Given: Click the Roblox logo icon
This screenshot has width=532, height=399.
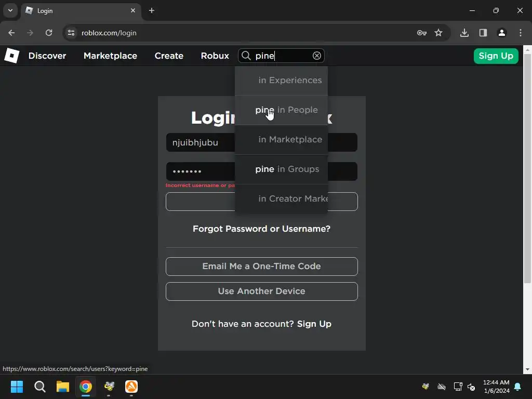Looking at the screenshot, I should click(12, 56).
